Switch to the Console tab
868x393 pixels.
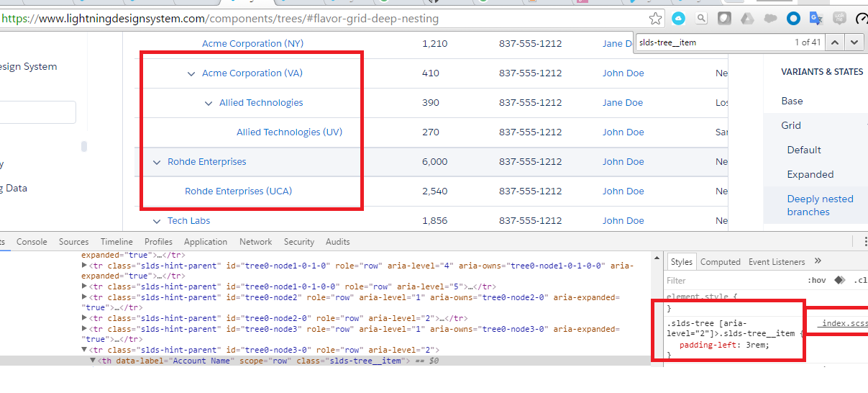(32, 242)
